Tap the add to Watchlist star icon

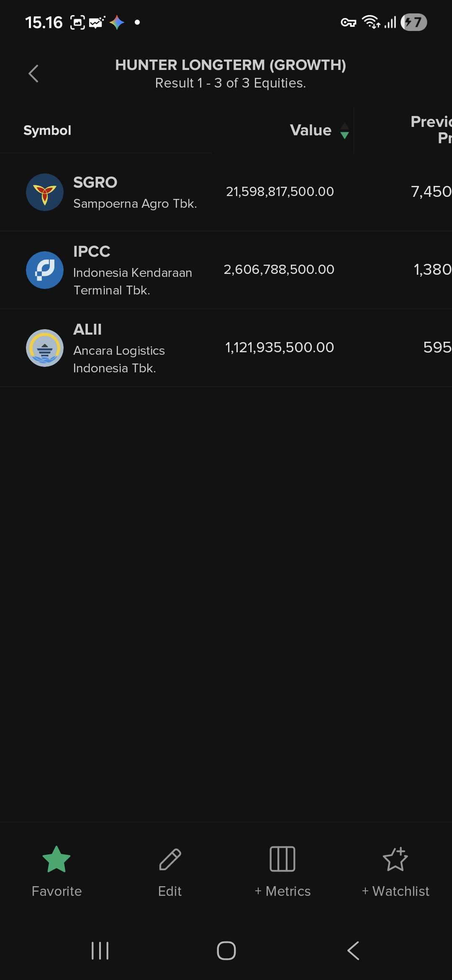(395, 859)
